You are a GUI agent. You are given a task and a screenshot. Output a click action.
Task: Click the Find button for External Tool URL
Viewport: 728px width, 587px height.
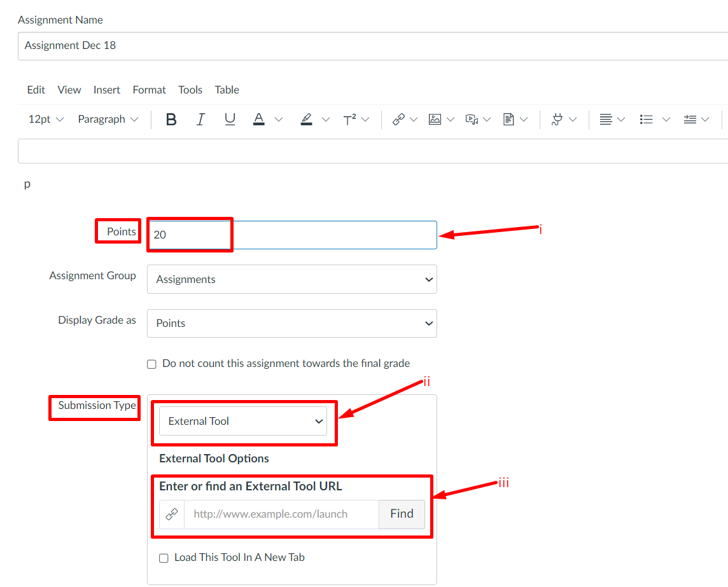coord(402,514)
